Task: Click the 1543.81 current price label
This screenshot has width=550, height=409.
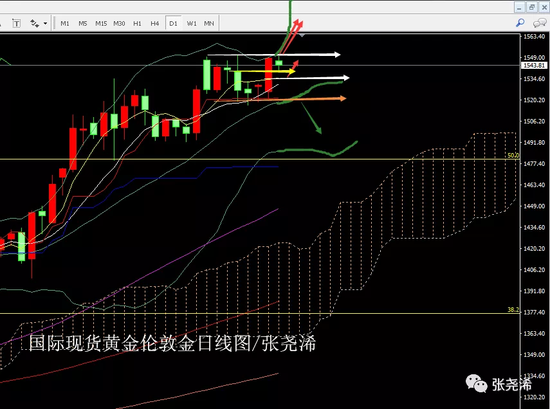Action: 534,66
